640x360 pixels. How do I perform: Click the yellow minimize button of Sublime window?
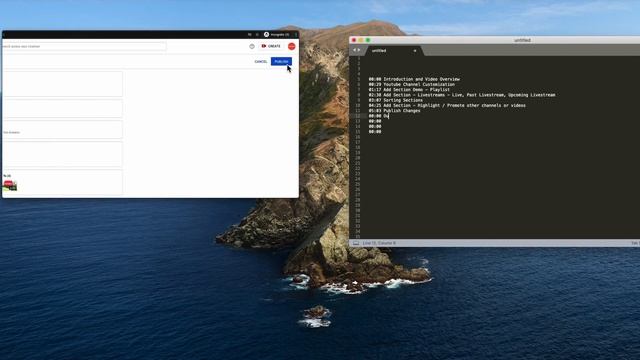tap(361, 40)
